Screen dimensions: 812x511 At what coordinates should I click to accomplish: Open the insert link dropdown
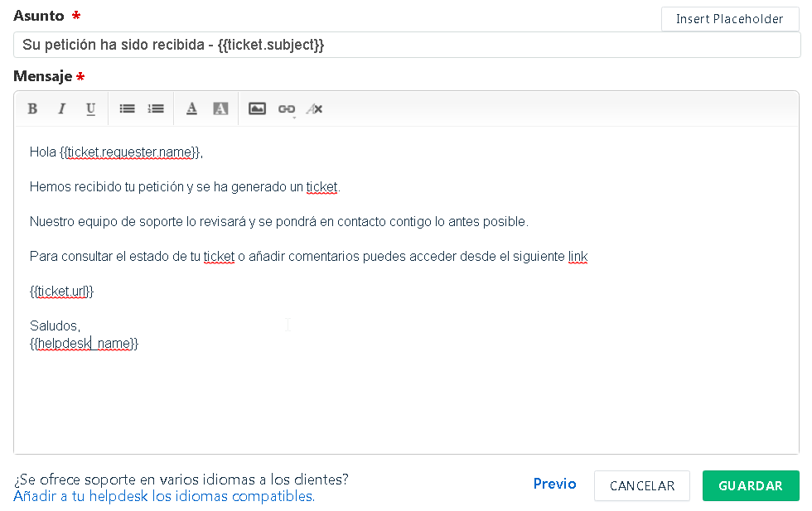coord(287,108)
